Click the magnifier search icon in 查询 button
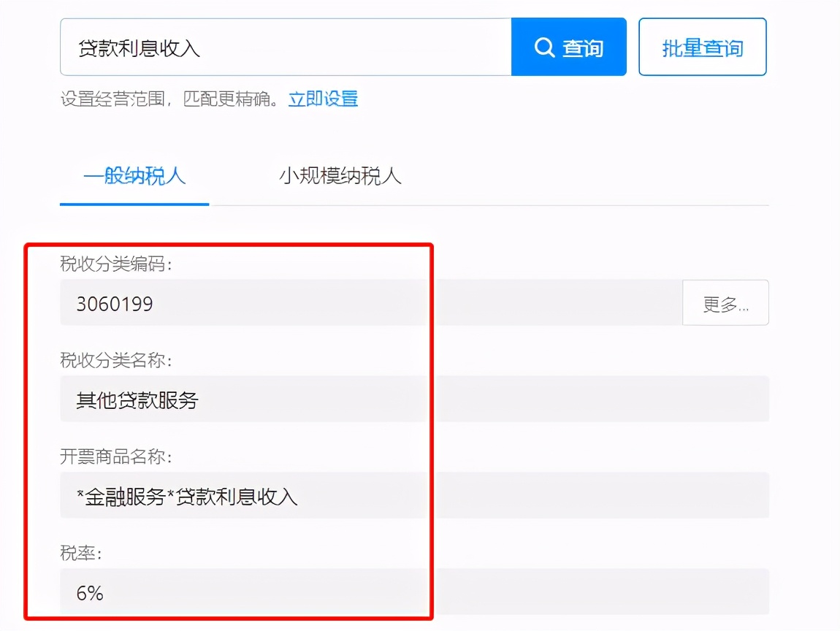The image size is (840, 631). pos(544,47)
